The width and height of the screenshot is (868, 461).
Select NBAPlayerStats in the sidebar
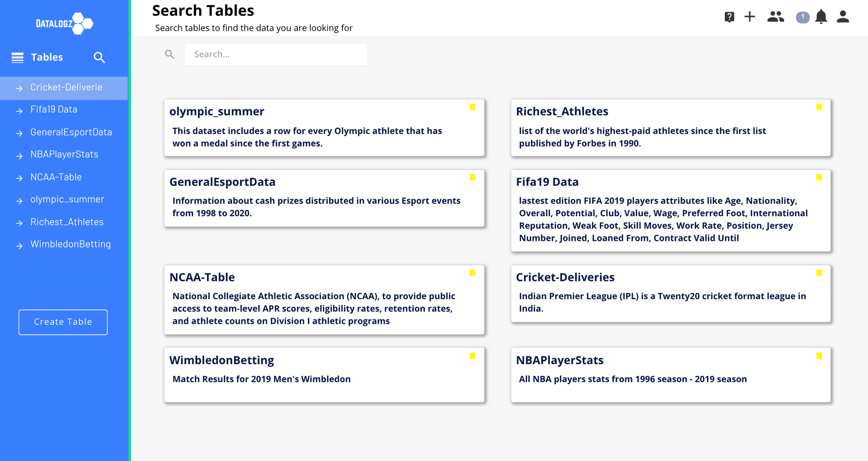click(64, 154)
